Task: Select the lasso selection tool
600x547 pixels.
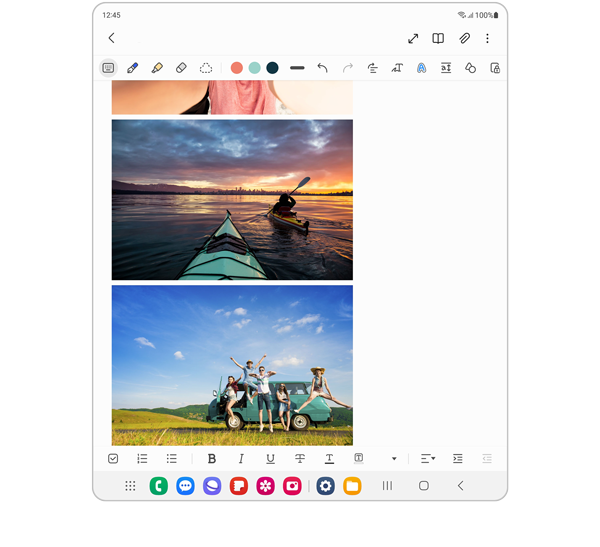Action: (206, 68)
